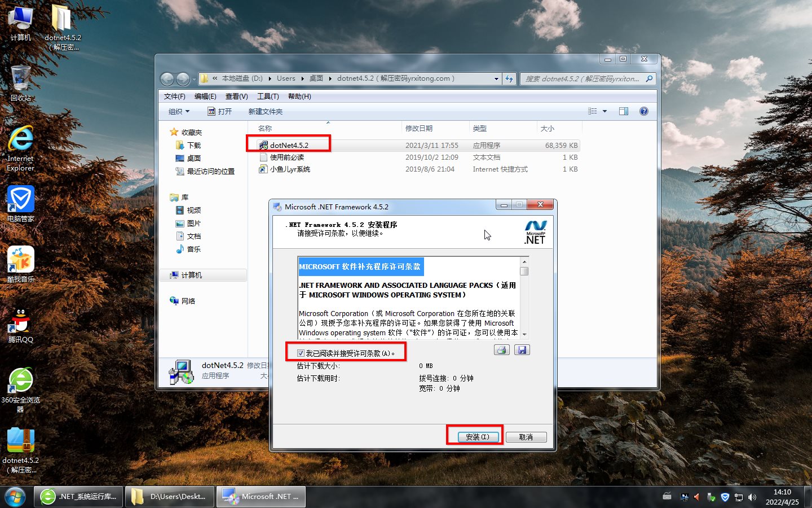Select 音乐 library in navigation pane
Screen dimensions: 812x508
188,249
